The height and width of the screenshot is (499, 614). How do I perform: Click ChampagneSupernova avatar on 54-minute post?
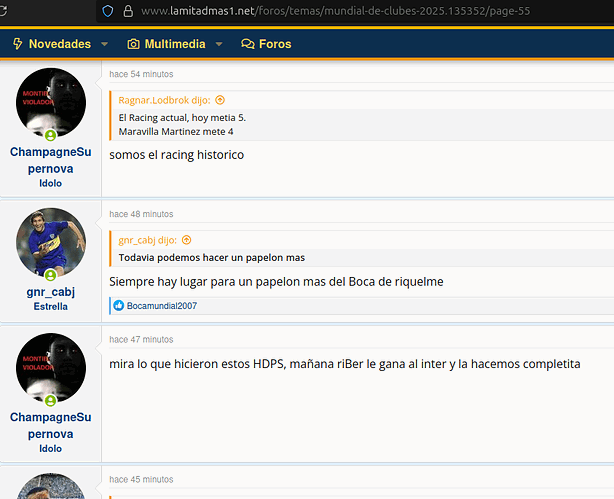(51, 103)
